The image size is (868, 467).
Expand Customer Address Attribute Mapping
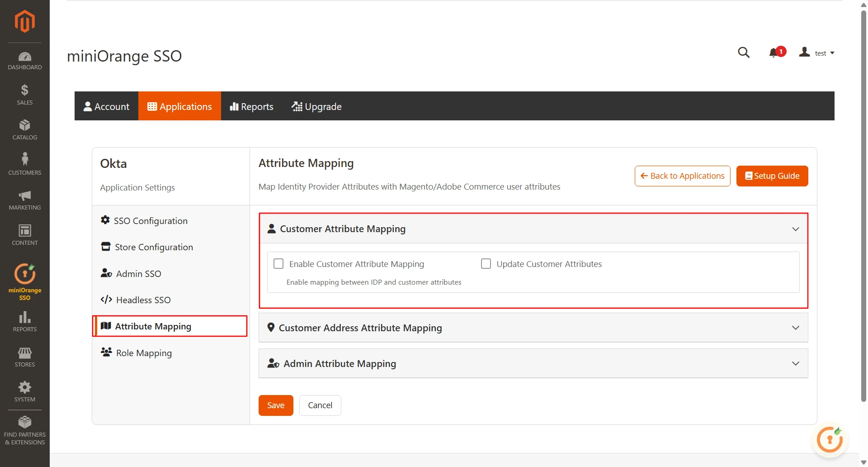tap(795, 328)
